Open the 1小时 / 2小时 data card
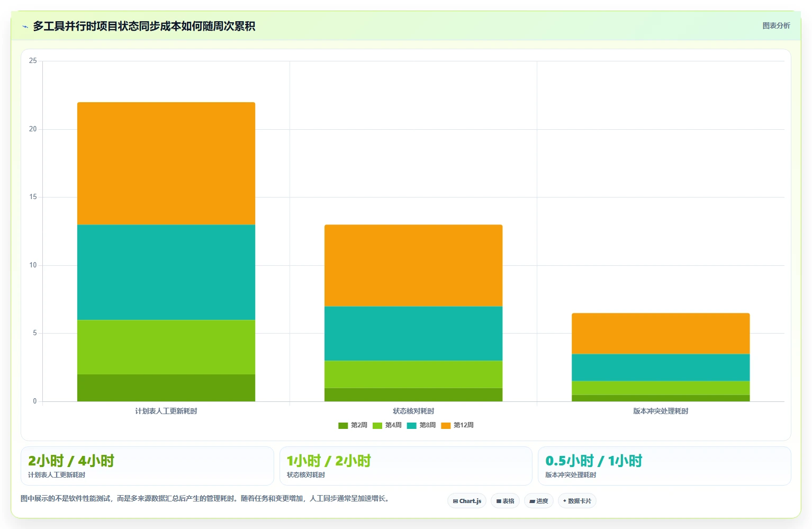This screenshot has width=812, height=529. pyautogui.click(x=405, y=466)
